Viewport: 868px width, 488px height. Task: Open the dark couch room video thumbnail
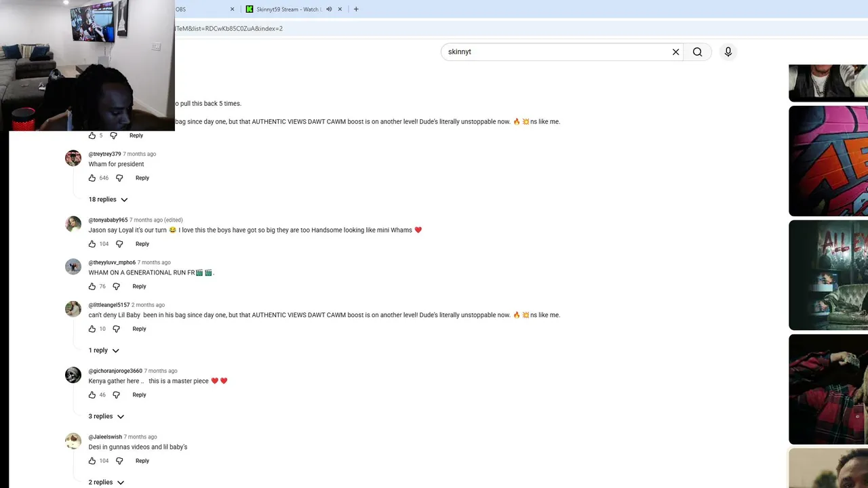click(x=828, y=275)
